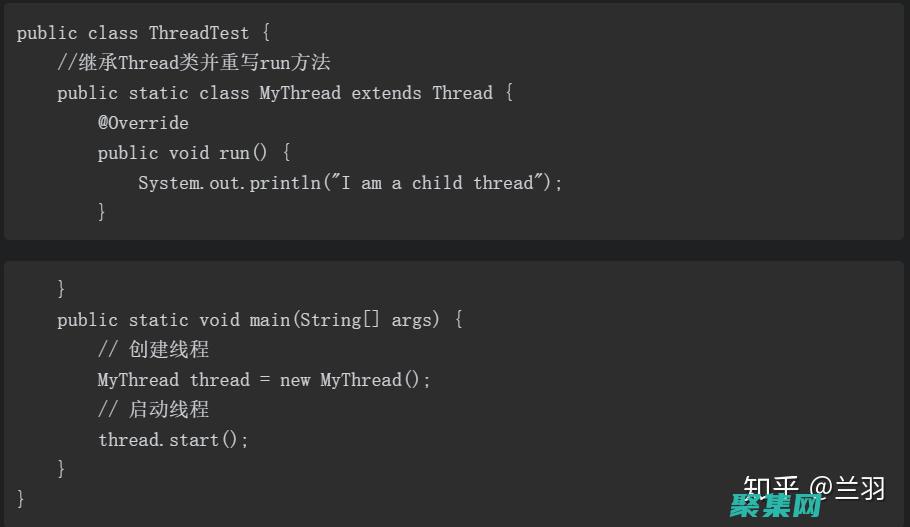
Task: Click the 创建线程 comment line
Action: [x=153, y=350]
